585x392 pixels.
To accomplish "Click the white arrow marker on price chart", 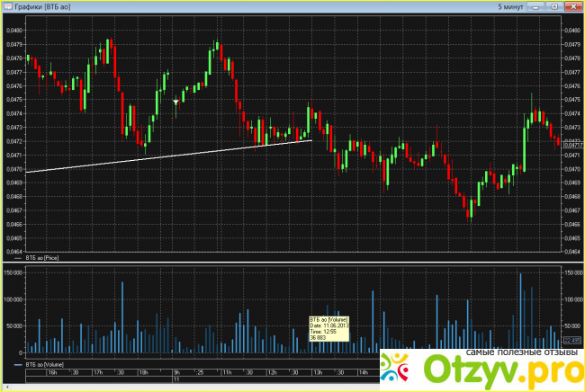I will pyautogui.click(x=176, y=102).
